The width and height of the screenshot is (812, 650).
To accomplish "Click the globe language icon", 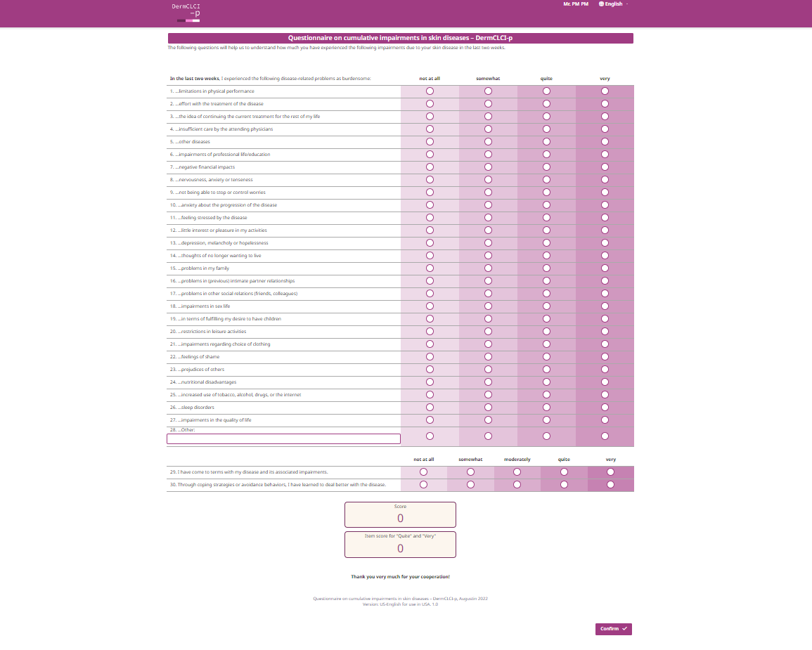I will (601, 4).
